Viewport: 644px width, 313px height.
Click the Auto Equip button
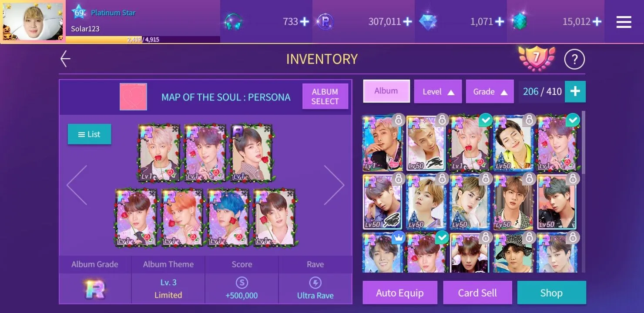tap(399, 293)
